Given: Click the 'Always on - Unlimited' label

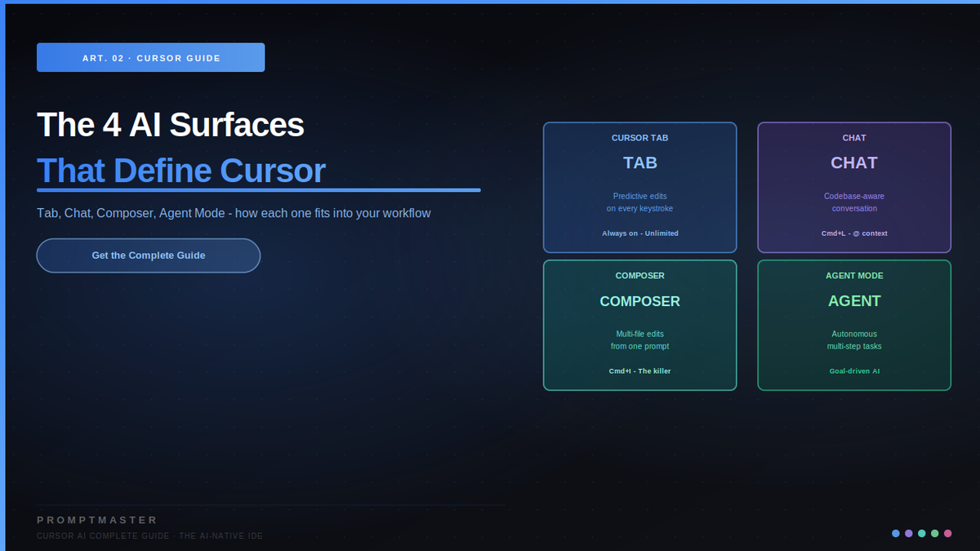Looking at the screenshot, I should 640,233.
